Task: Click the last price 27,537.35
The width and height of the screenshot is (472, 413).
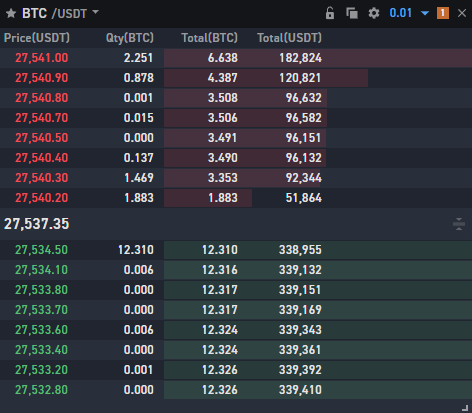Action: 37,224
